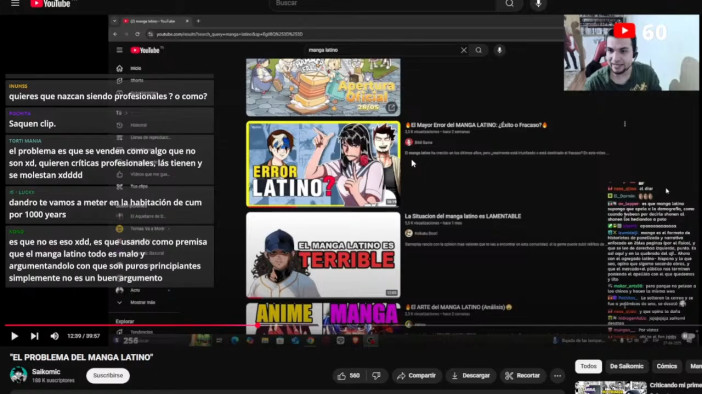
Task: Click the site info icon beside the URL
Action: (x=150, y=34)
